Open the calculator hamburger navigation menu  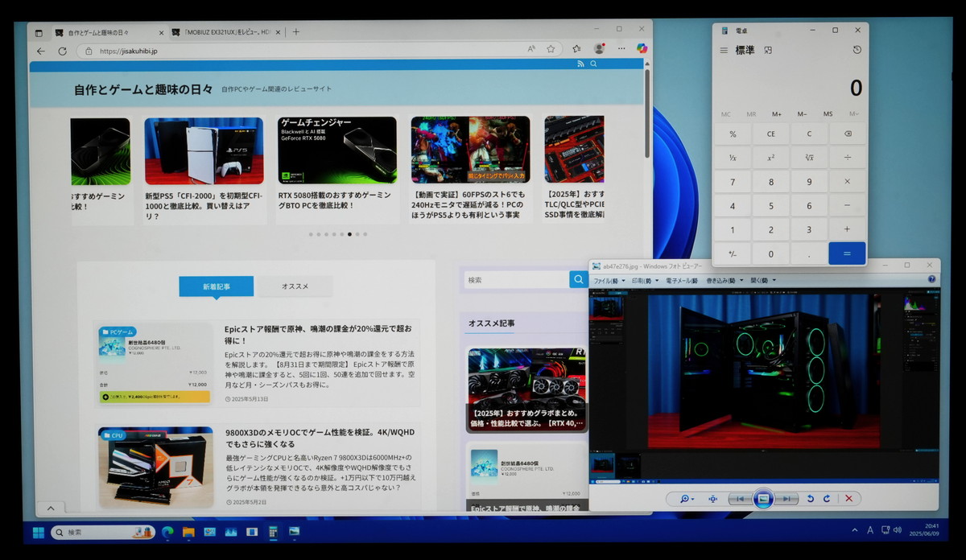724,50
